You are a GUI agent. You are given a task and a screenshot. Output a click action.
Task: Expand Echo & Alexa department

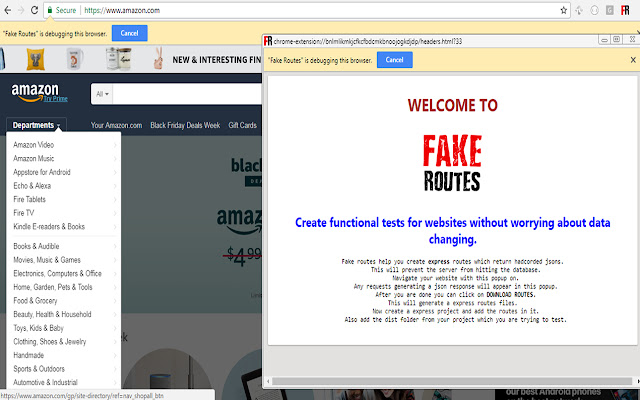click(64, 186)
